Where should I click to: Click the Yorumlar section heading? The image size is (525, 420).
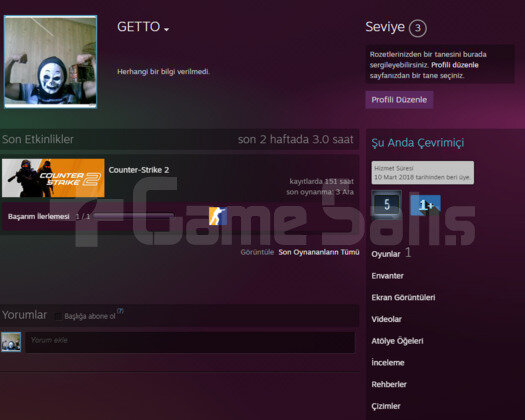[24, 315]
